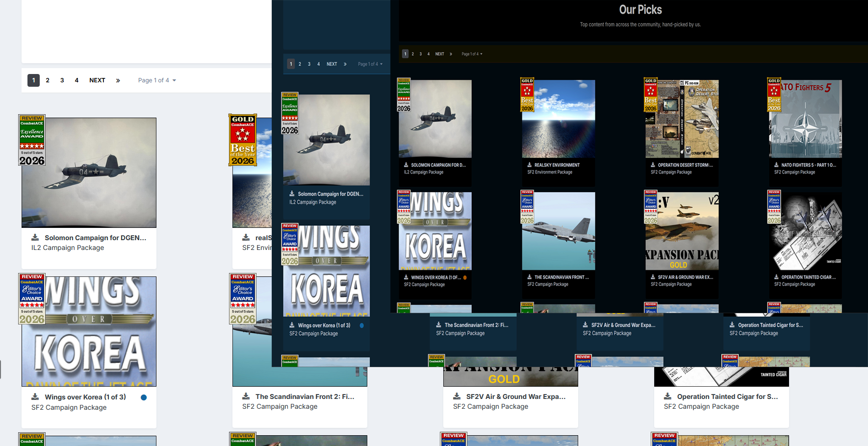Click Gold Best of the Year badge on NATO Fighters 5
868x446 pixels.
[774, 95]
